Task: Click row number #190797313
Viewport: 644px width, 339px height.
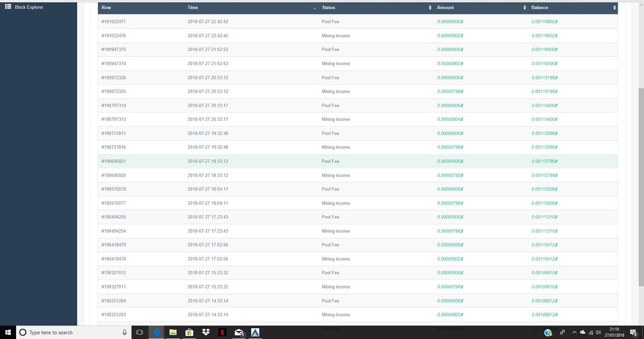Action: [114, 119]
